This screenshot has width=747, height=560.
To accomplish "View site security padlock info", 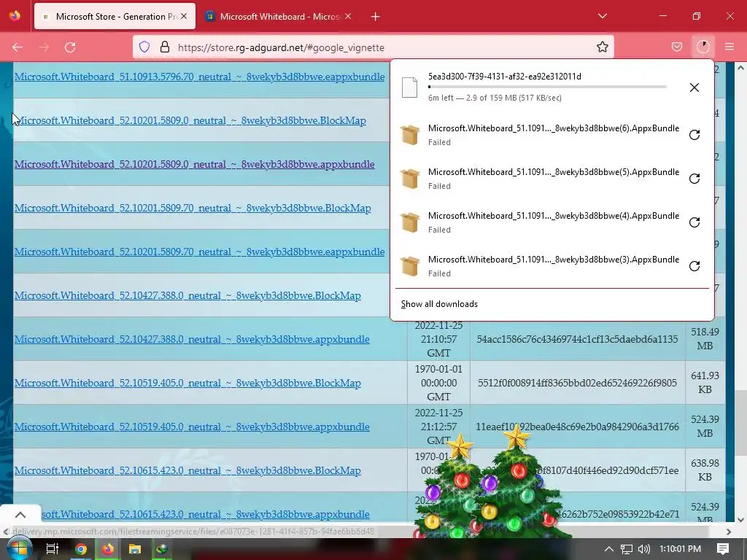I will [x=165, y=47].
